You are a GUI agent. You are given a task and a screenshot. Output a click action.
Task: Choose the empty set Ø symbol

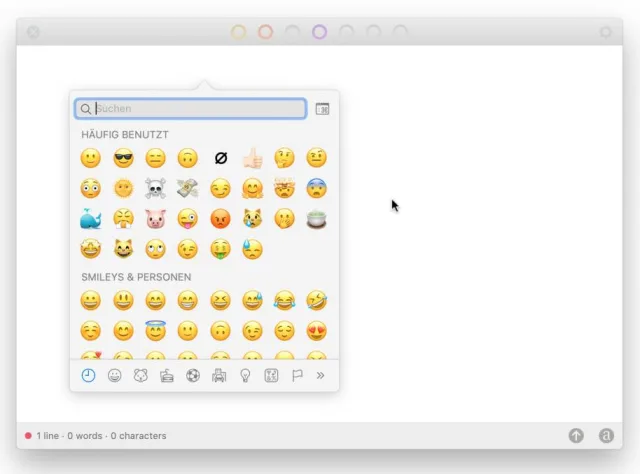coord(221,158)
